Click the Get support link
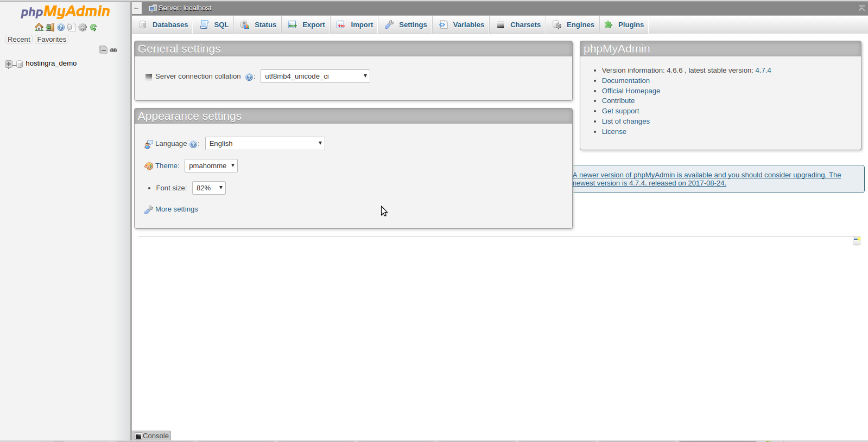Image resolution: width=868 pixels, height=442 pixels. [620, 111]
